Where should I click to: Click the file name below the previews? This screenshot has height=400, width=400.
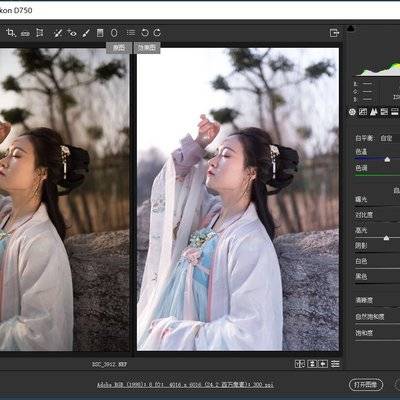point(110,364)
